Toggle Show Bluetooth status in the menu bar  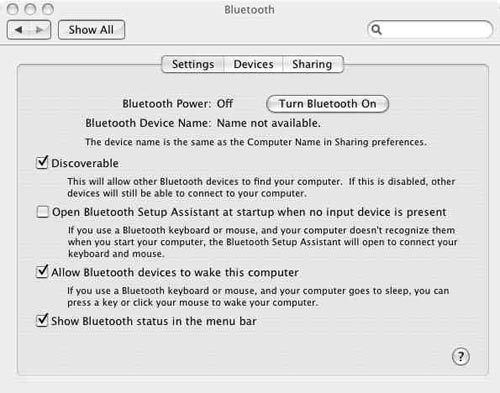42,321
